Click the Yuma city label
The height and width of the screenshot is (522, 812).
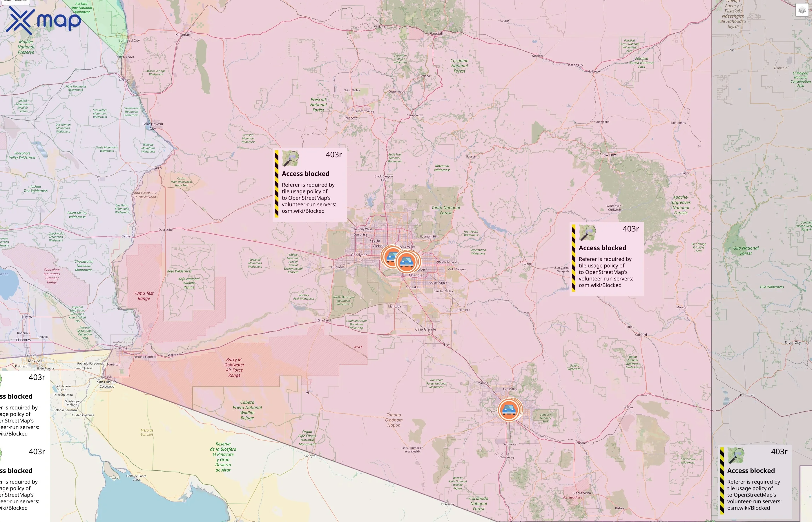tap(123, 348)
